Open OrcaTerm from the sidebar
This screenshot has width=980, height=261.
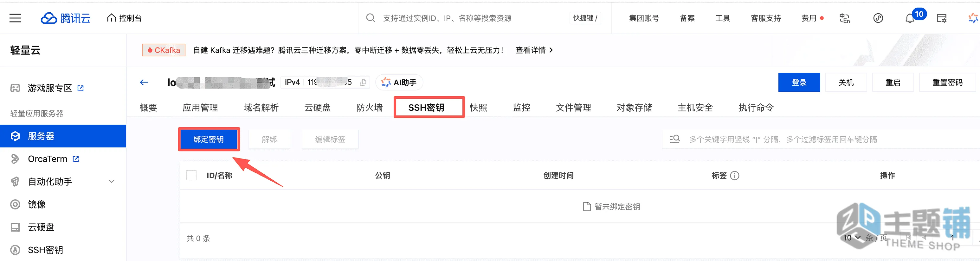pyautogui.click(x=48, y=159)
